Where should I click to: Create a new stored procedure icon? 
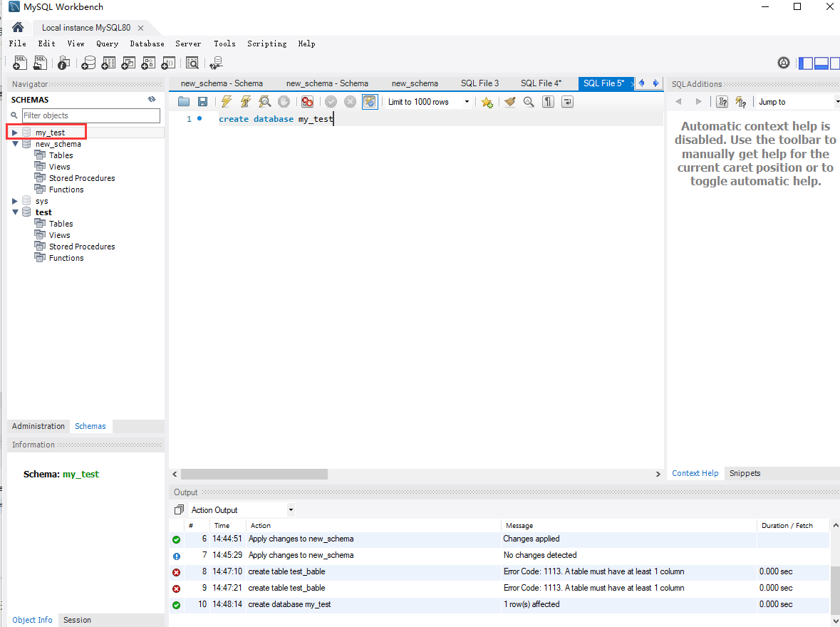148,63
